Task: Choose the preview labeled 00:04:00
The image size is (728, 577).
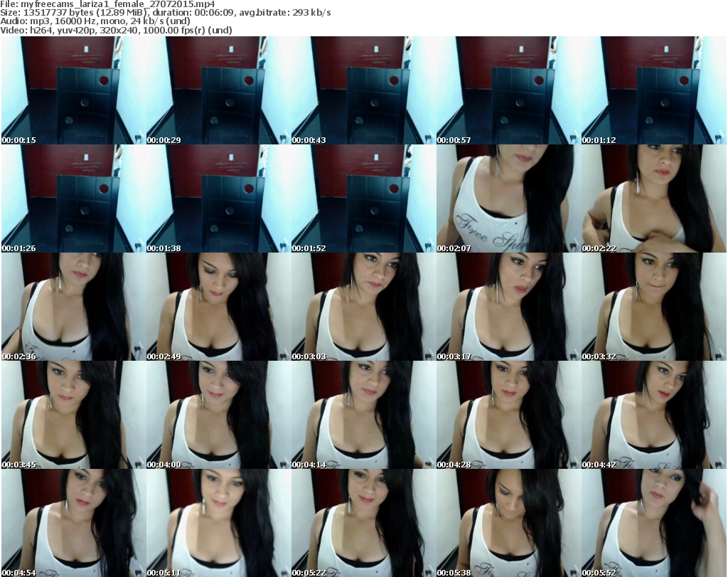Action: pyautogui.click(x=219, y=415)
